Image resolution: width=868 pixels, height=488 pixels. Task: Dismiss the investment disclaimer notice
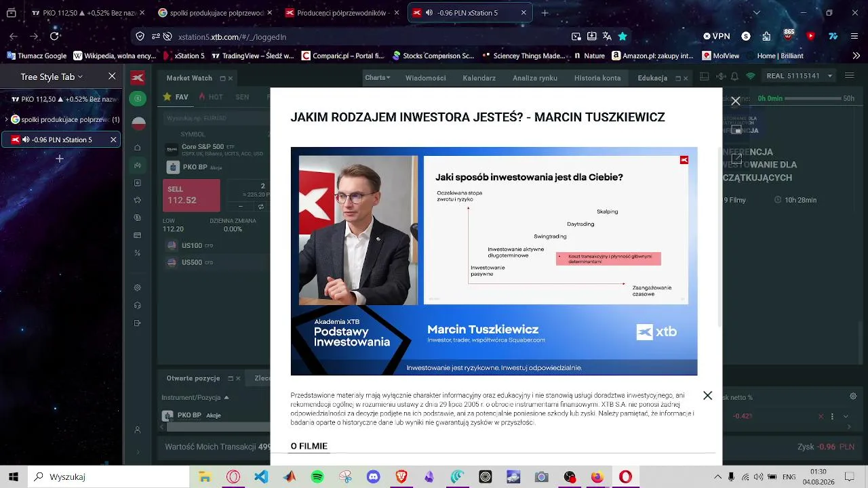707,396
